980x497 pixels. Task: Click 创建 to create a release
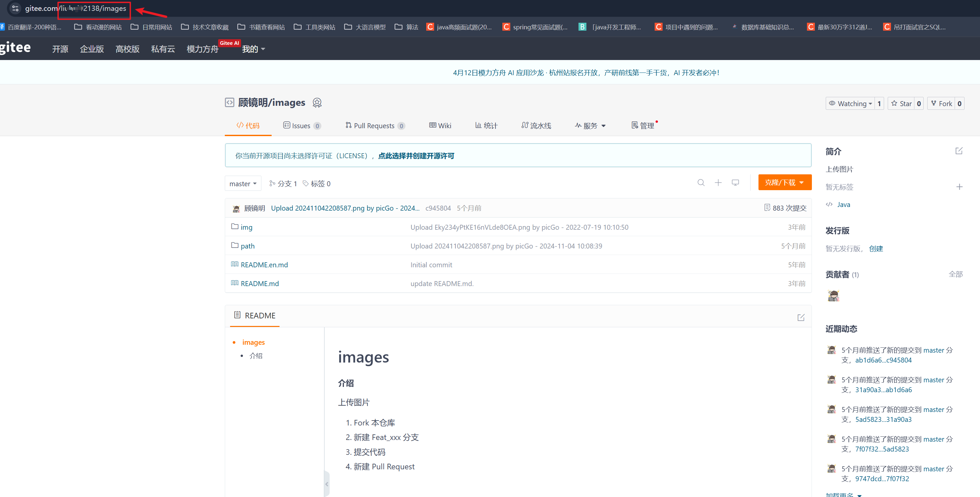click(876, 248)
